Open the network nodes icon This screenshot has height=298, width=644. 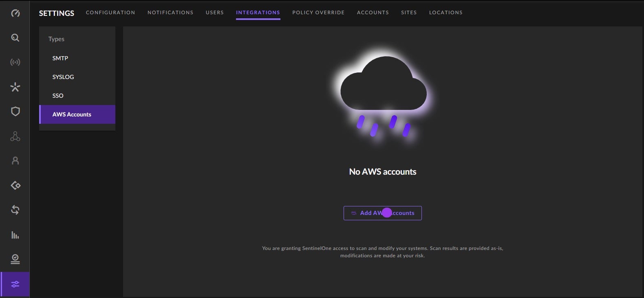pos(15,136)
